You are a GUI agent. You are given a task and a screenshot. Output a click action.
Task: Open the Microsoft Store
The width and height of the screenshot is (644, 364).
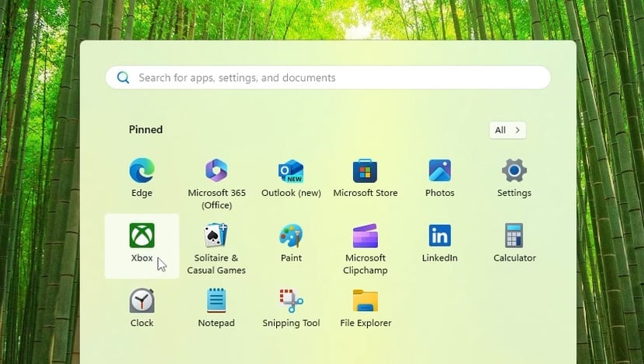(365, 171)
